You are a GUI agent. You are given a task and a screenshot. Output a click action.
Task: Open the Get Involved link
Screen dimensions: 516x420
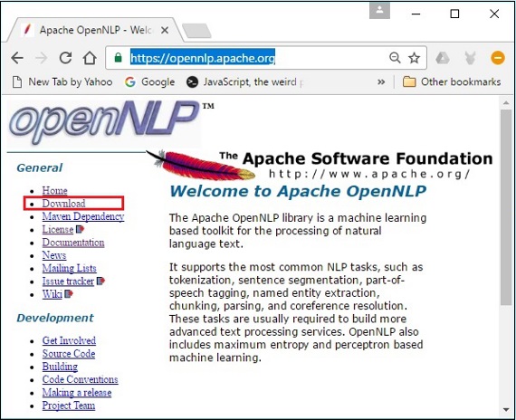[x=69, y=340]
